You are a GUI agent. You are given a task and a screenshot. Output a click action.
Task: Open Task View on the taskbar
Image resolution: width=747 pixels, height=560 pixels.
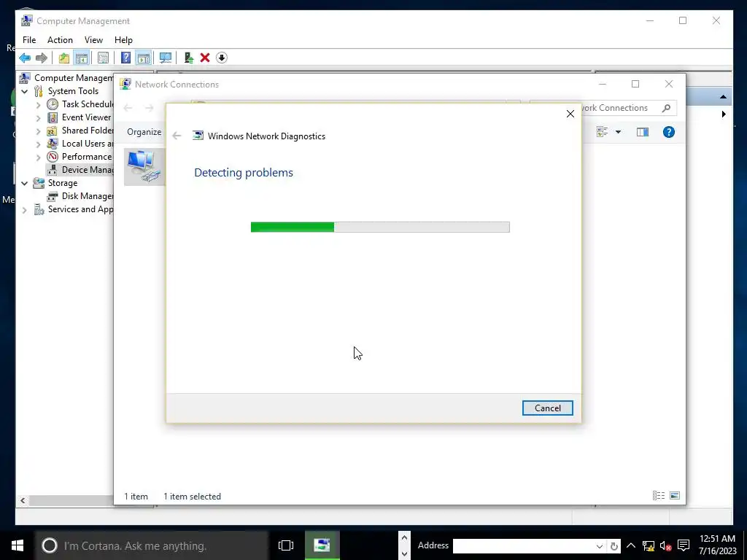point(286,545)
